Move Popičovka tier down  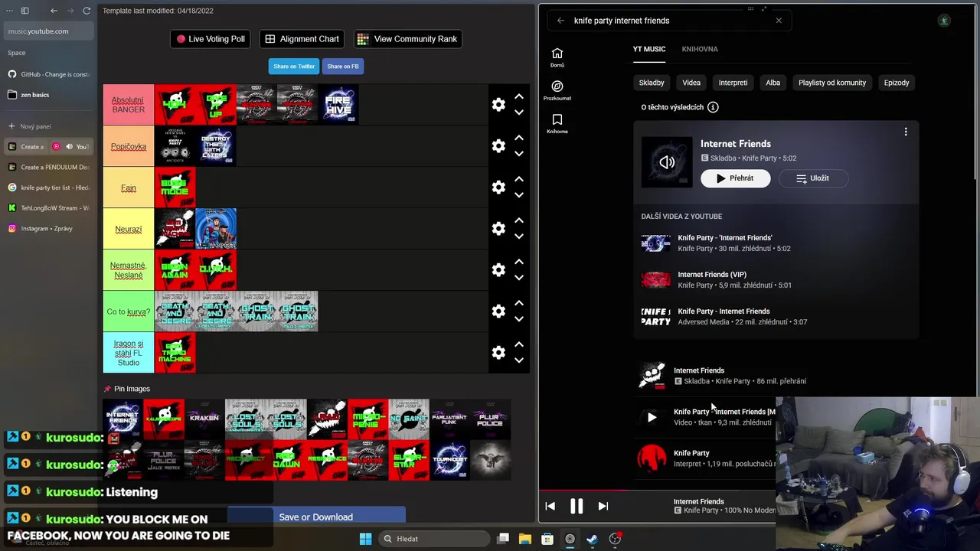(519, 154)
